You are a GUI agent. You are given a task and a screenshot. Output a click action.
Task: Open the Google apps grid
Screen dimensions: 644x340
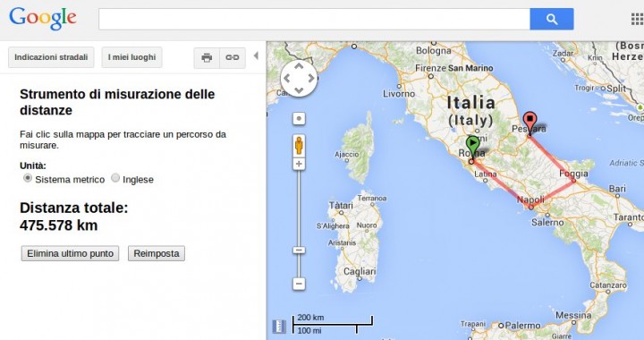pyautogui.click(x=637, y=19)
